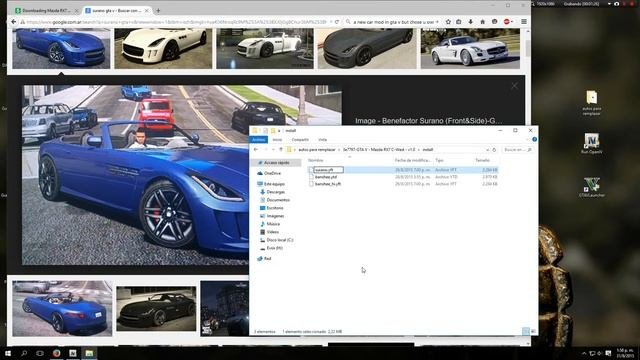Open Descargas folder in navigation pane

(x=276, y=192)
